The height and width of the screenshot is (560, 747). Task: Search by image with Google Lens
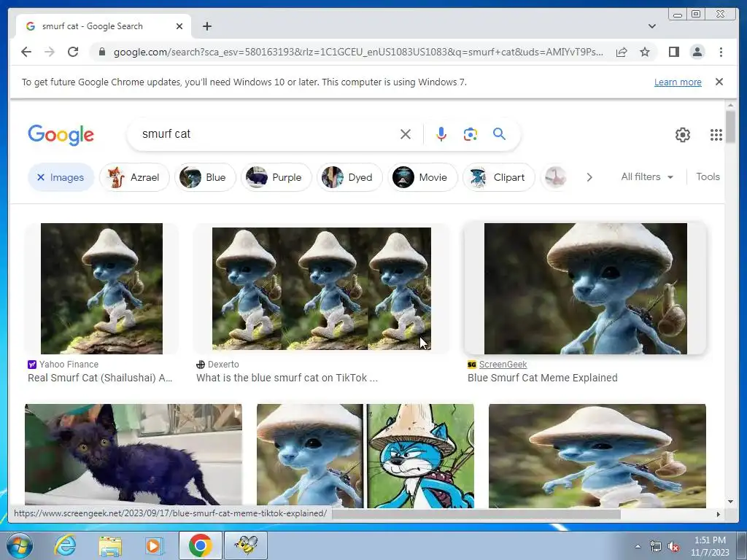[x=471, y=134]
